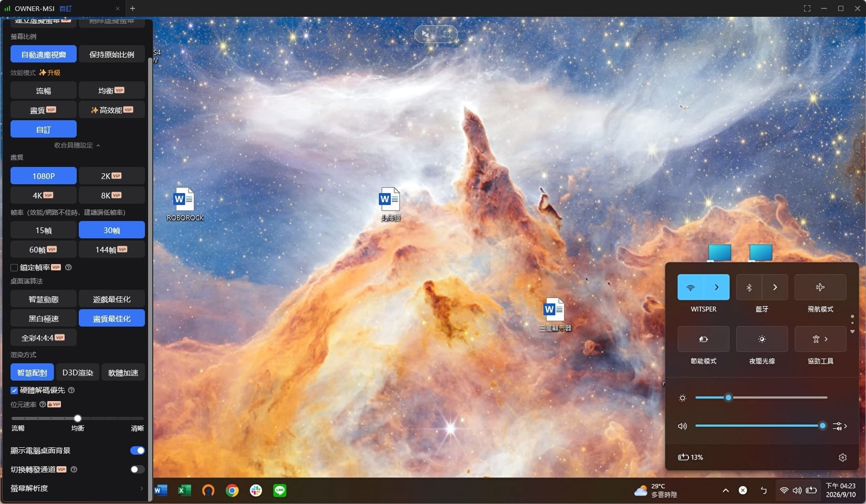Open the Excel icon in the taskbar

[184, 490]
